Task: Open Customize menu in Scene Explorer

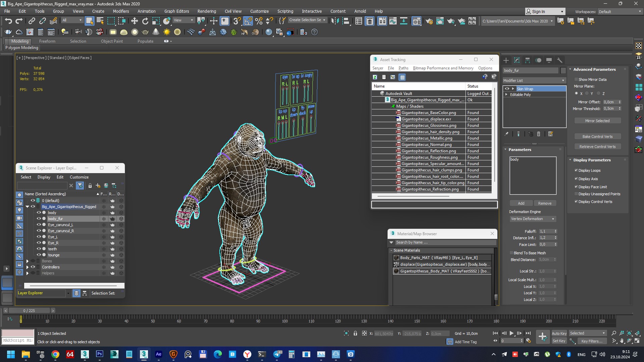Action: click(x=79, y=177)
